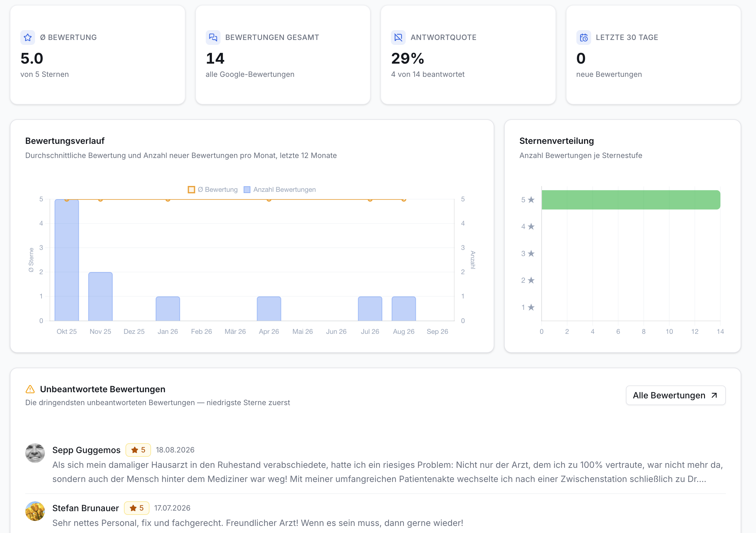The width and height of the screenshot is (756, 533).
Task: Click the '4 ★' axis label in Sternenverteilung
Action: [x=528, y=226]
